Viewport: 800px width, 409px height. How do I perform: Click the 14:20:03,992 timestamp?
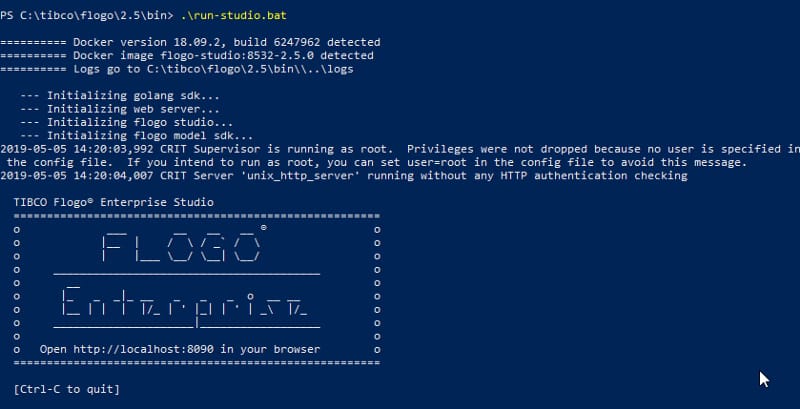click(x=112, y=149)
